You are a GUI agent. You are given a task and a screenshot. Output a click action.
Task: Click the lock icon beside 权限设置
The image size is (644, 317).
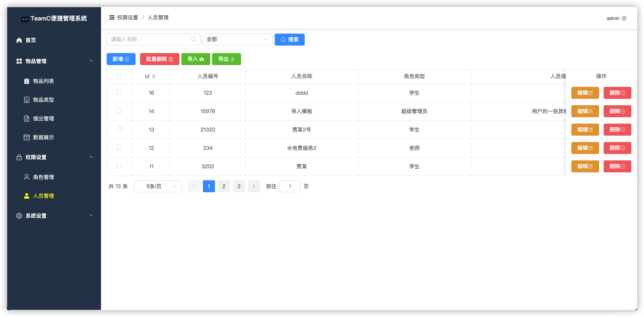point(19,157)
